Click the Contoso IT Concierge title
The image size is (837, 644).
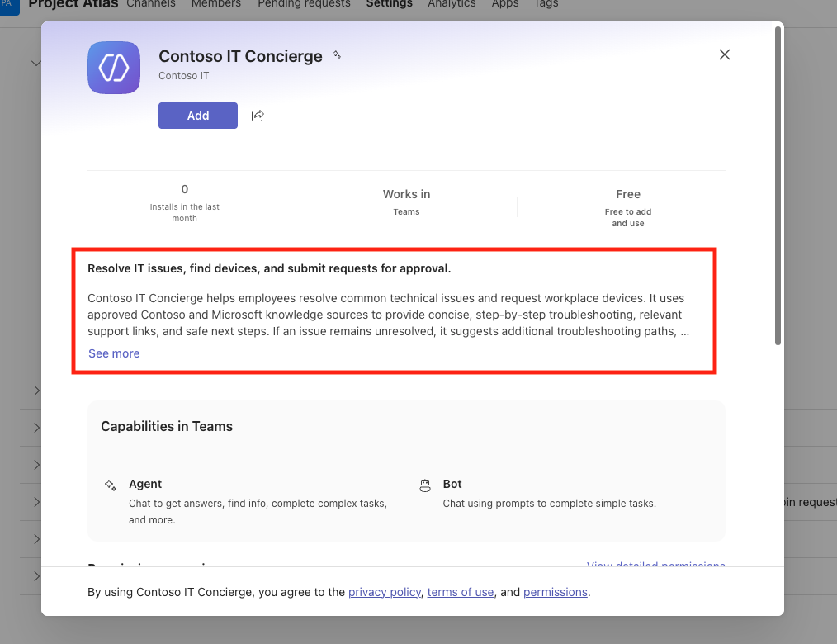[240, 56]
